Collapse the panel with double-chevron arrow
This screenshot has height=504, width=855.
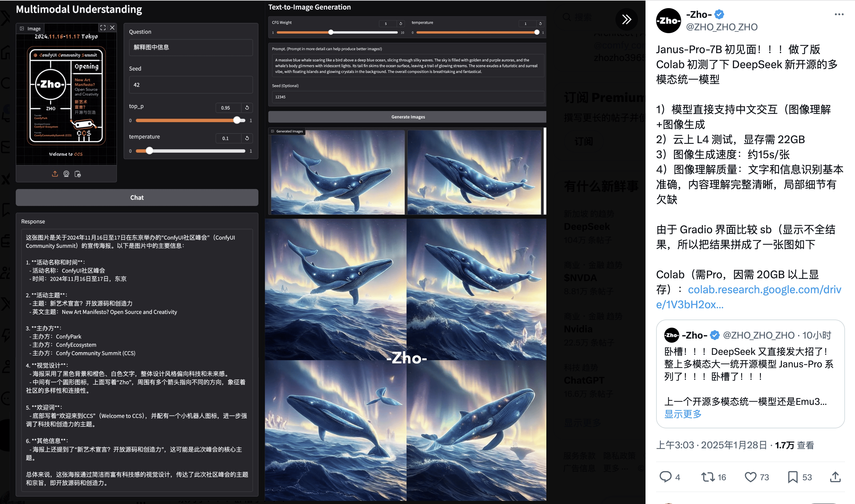[x=626, y=19]
